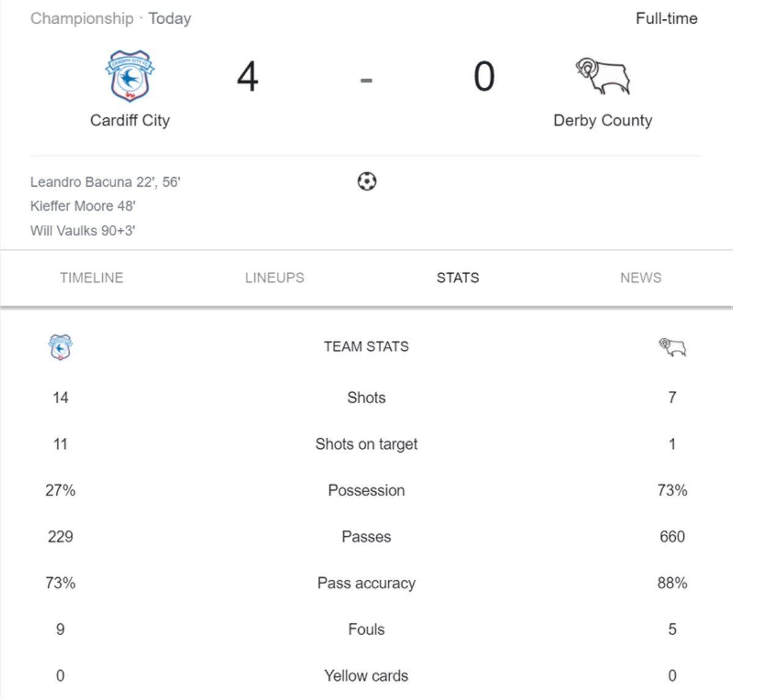Viewport: 767px width, 700px height.
Task: Click the Championship league label
Action: (82, 18)
